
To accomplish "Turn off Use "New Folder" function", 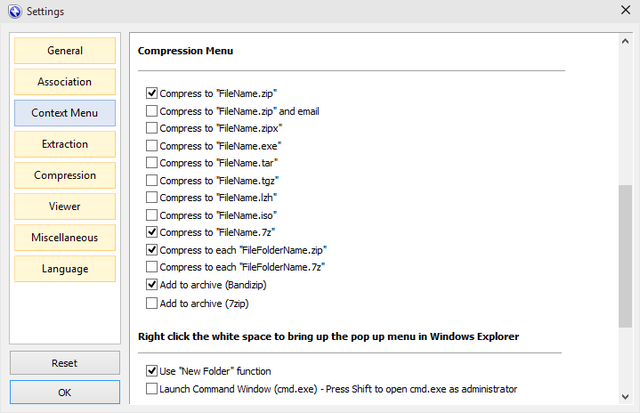I will 152,371.
